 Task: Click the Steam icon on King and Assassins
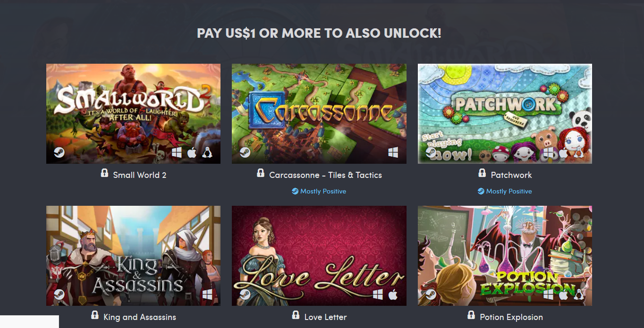pos(59,294)
